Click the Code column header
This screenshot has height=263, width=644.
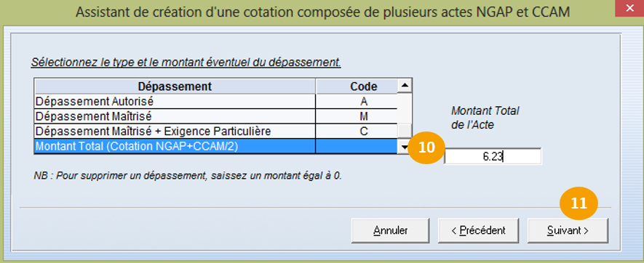[x=357, y=86]
